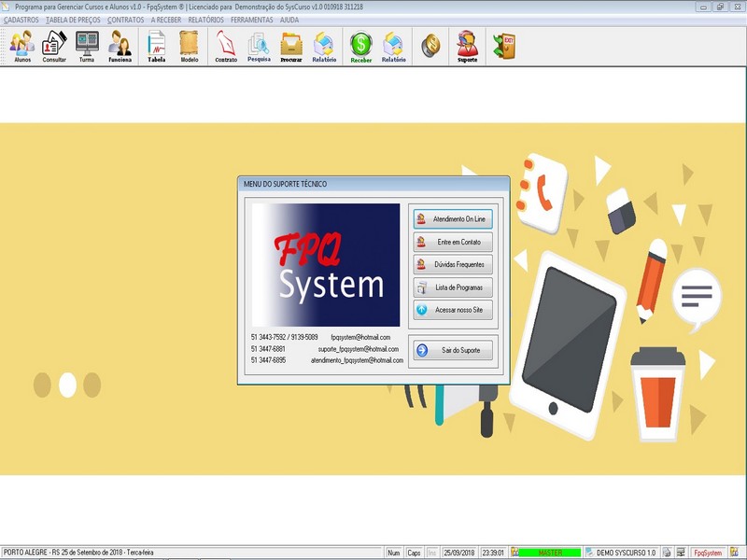
Task: Click the Atendimento On Line button
Action: (x=453, y=219)
